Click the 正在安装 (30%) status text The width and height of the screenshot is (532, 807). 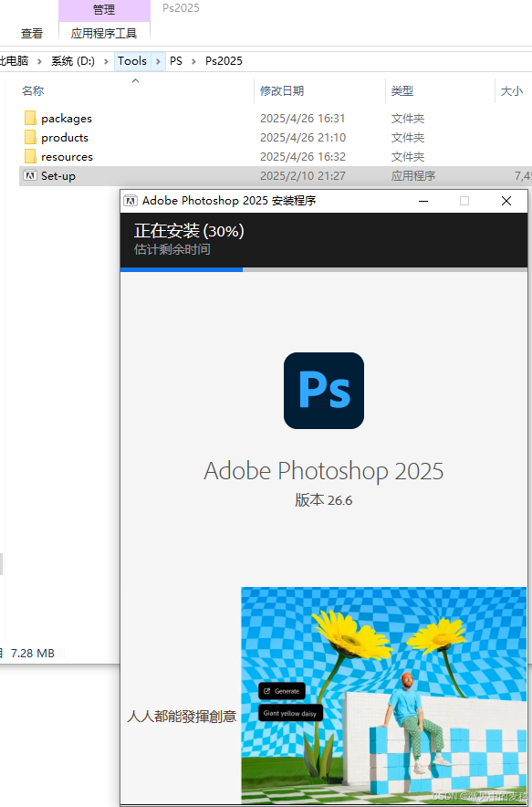tap(189, 231)
